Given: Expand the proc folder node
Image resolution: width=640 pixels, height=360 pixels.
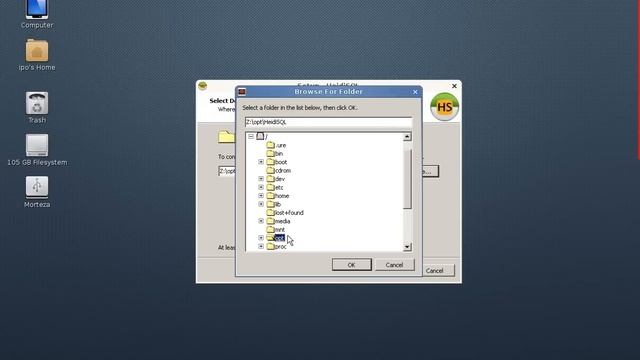Looking at the screenshot, I should point(261,246).
